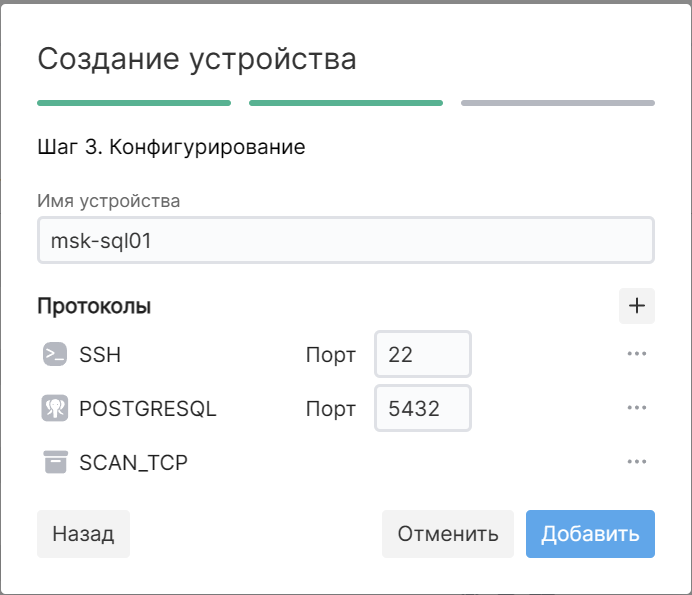This screenshot has height=595, width=692.
Task: Focus the SSH port field showing 22
Action: point(422,355)
